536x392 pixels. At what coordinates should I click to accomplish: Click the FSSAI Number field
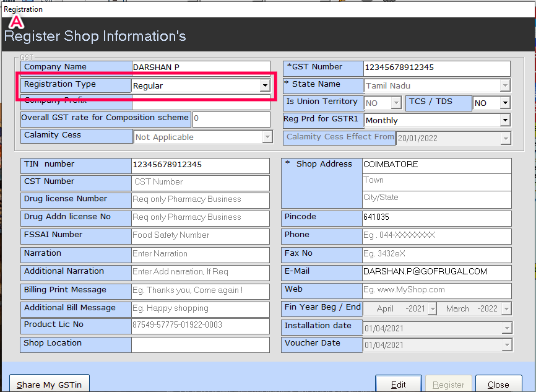pos(201,235)
